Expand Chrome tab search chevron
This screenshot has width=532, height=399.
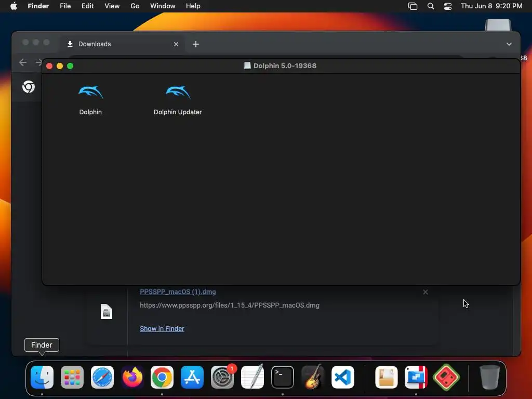click(x=509, y=44)
